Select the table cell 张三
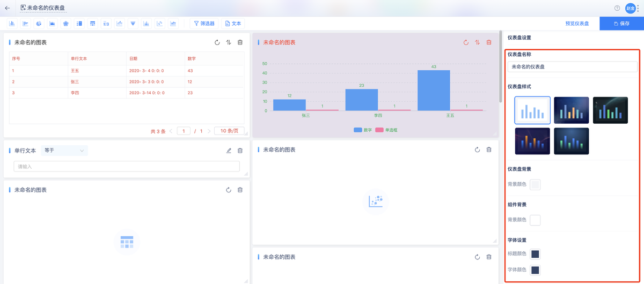Viewport: 644px width, 284px height. coord(75,81)
